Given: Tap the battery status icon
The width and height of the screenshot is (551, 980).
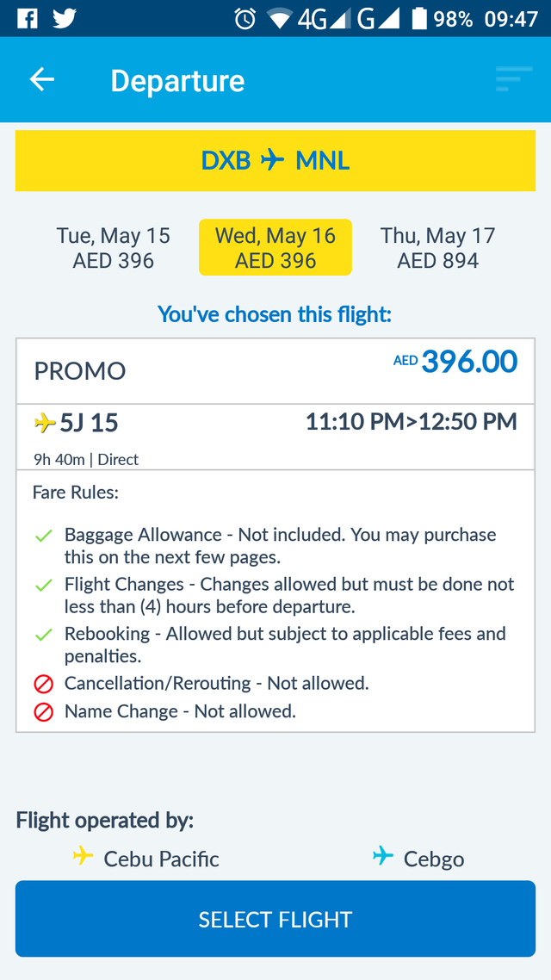Looking at the screenshot, I should coord(420,19).
